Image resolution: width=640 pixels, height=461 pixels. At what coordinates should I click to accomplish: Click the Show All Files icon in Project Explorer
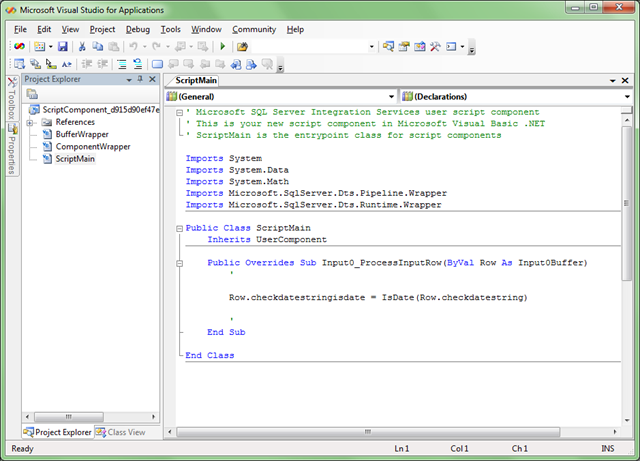32,93
